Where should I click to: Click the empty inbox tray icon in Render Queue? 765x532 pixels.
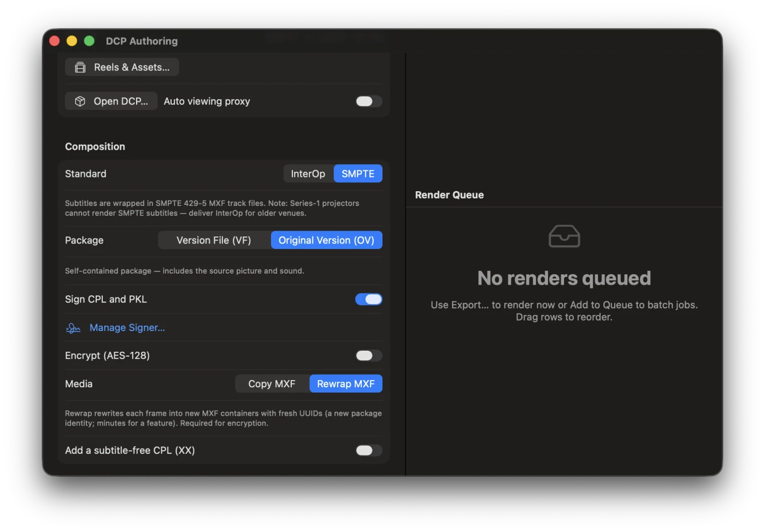point(564,236)
